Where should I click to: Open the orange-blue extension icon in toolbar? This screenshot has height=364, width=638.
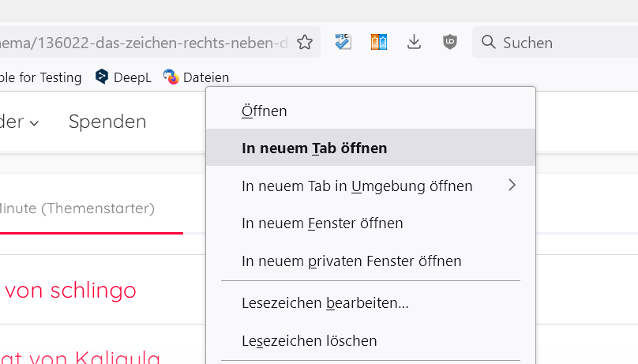point(379,43)
